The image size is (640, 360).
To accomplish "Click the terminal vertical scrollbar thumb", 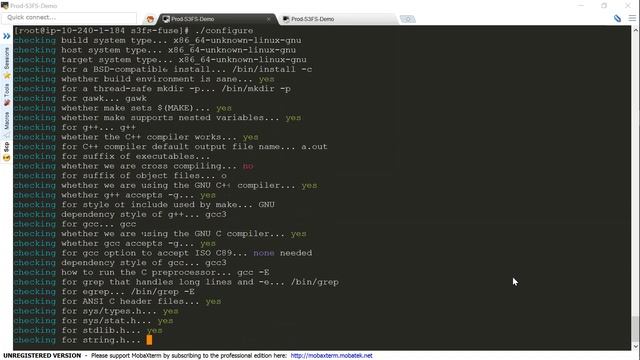I will tap(635, 329).
